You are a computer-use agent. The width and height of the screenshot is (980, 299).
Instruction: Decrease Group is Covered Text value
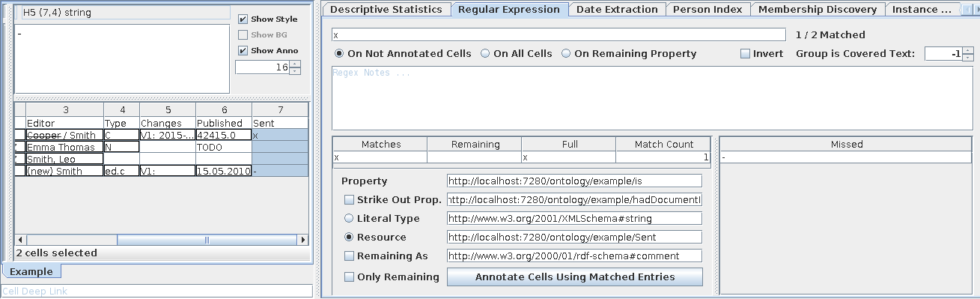click(968, 58)
